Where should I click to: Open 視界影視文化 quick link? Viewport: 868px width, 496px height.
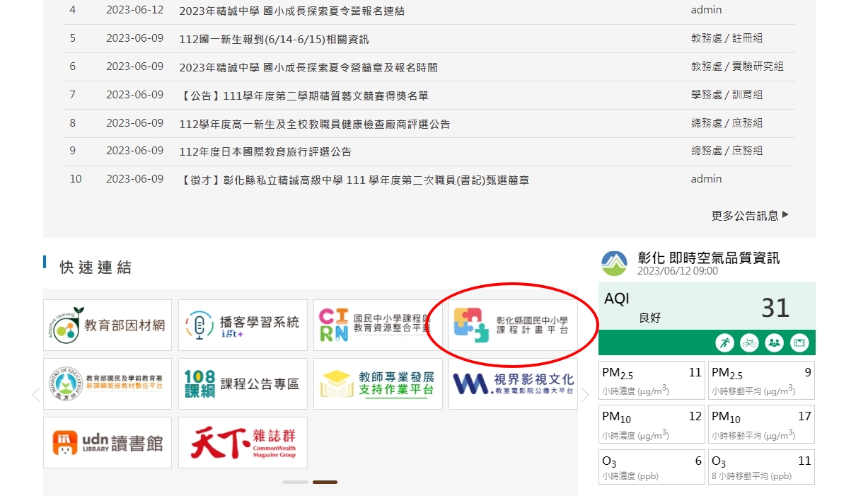(x=513, y=383)
